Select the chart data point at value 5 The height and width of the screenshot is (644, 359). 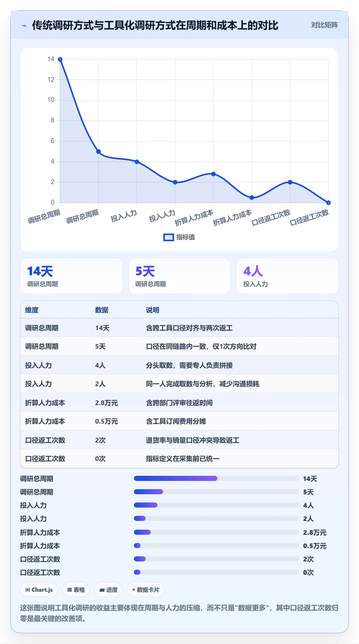[98, 152]
